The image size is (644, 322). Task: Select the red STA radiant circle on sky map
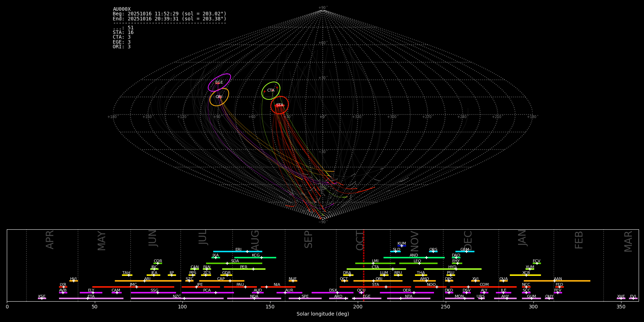[279, 105]
